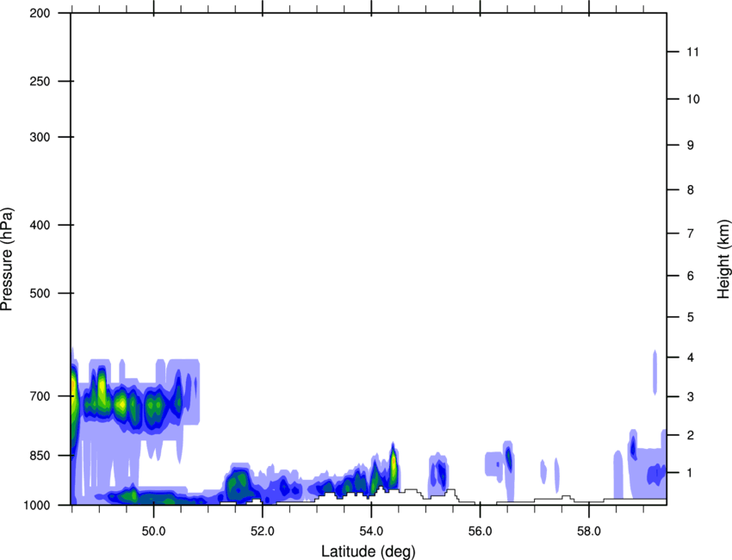The image size is (732, 560).
Task: Click the 50.0 latitude tick label
Action: (153, 532)
